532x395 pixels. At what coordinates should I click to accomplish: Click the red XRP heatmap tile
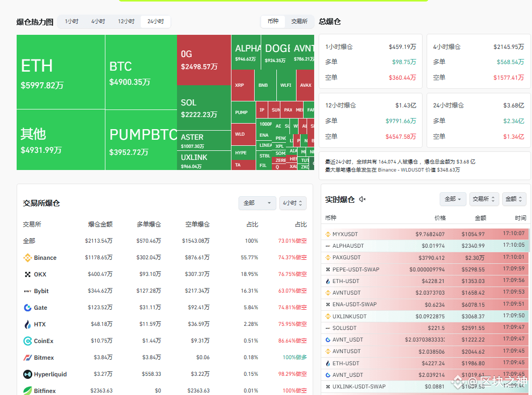coord(243,85)
